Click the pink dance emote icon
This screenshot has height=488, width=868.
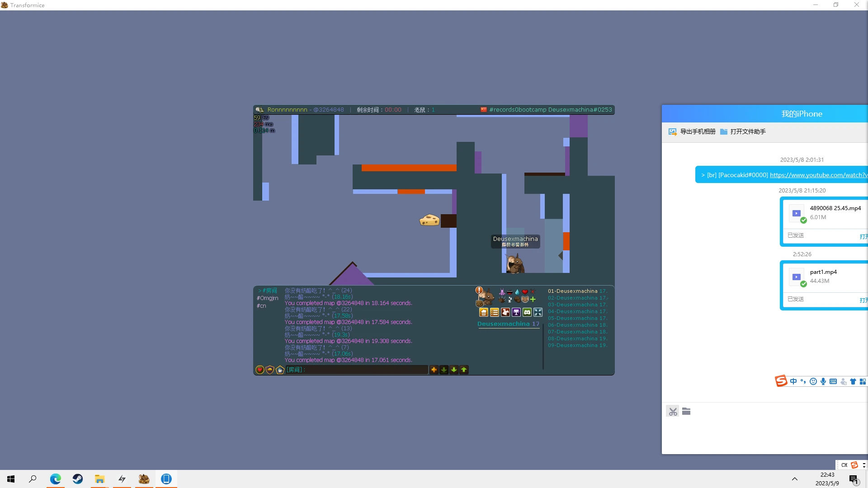[502, 292]
